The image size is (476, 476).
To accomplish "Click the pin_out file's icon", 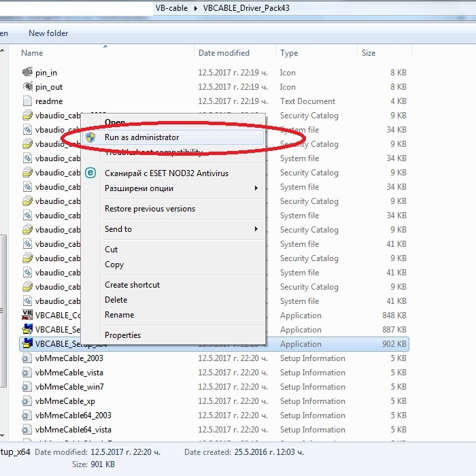I will [27, 86].
